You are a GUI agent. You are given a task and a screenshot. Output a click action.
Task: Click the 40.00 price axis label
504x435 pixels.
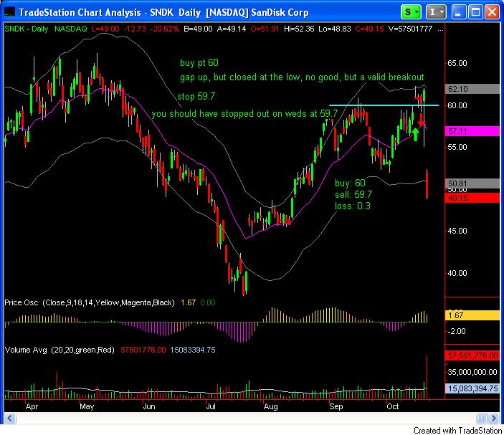point(457,274)
